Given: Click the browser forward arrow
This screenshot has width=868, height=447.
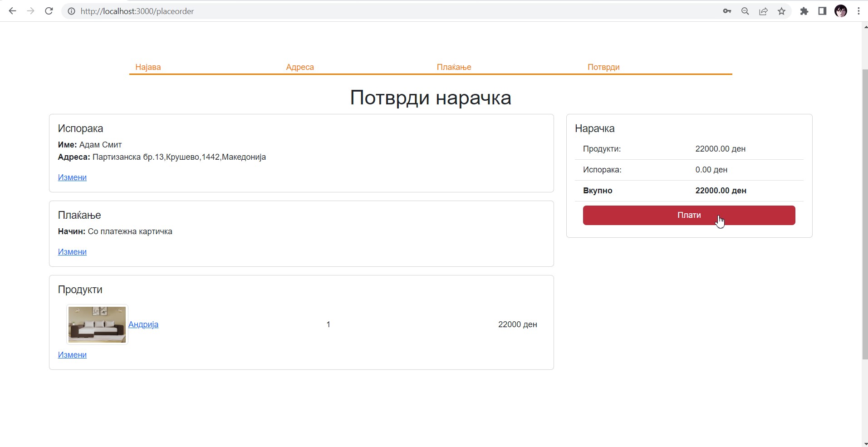Looking at the screenshot, I should coord(30,11).
